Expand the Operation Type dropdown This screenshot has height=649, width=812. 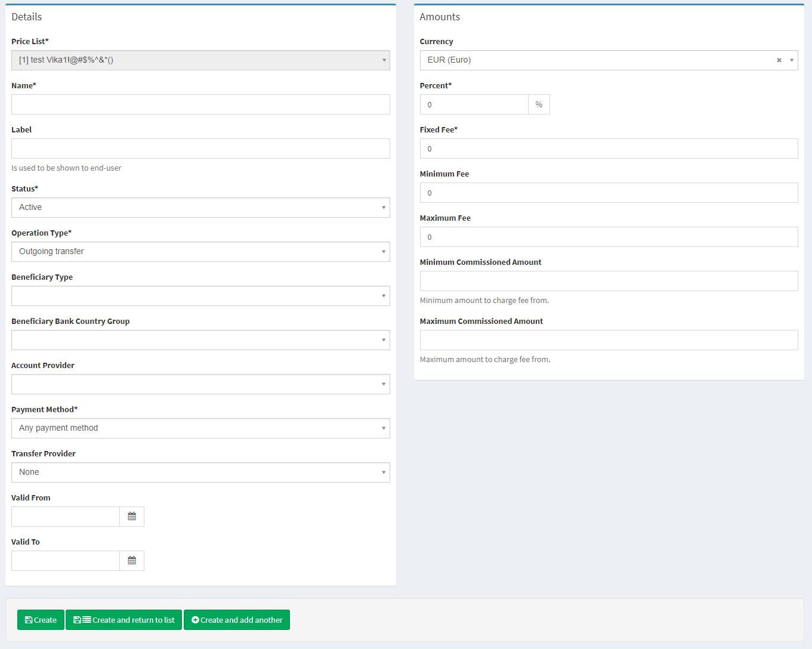tap(200, 252)
